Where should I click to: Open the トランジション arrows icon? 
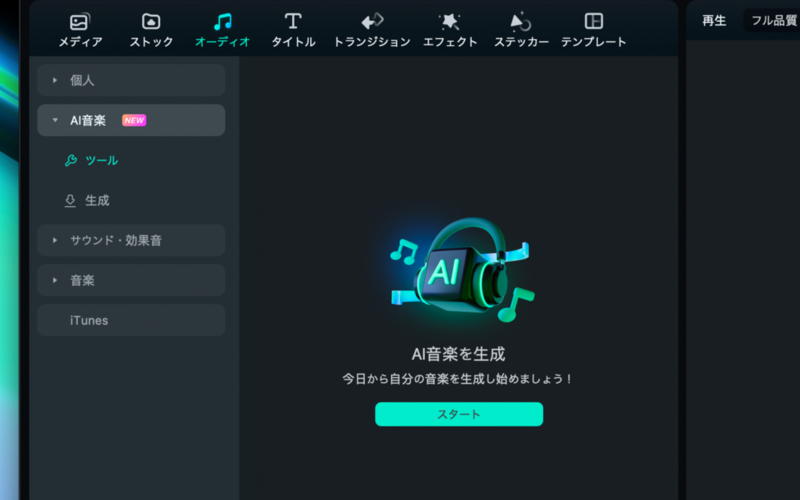tap(372, 21)
